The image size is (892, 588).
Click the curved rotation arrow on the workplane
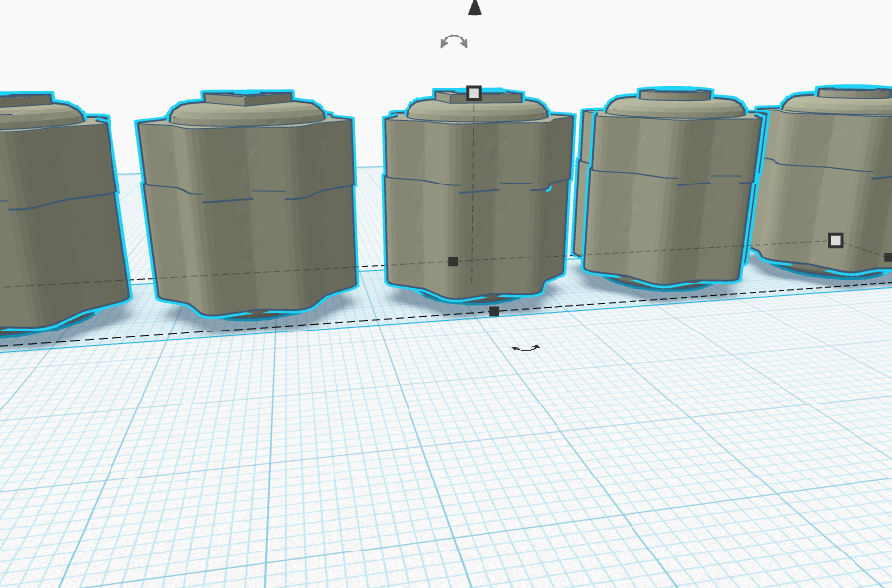[526, 348]
